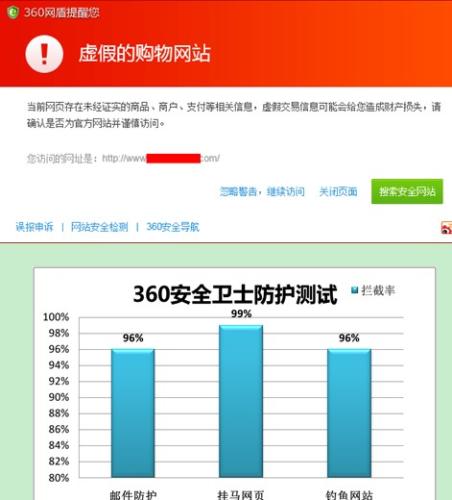Click the 钓鱼网站 bar in chart
The width and height of the screenshot is (452, 500).
pos(349,413)
